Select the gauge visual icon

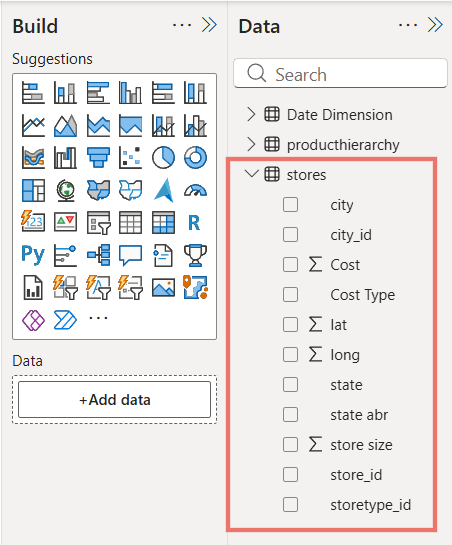(x=195, y=190)
